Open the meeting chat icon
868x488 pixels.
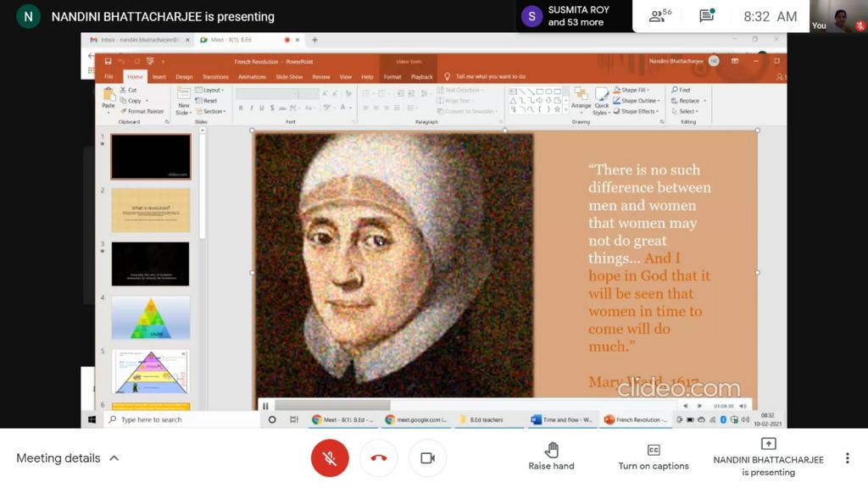(706, 16)
